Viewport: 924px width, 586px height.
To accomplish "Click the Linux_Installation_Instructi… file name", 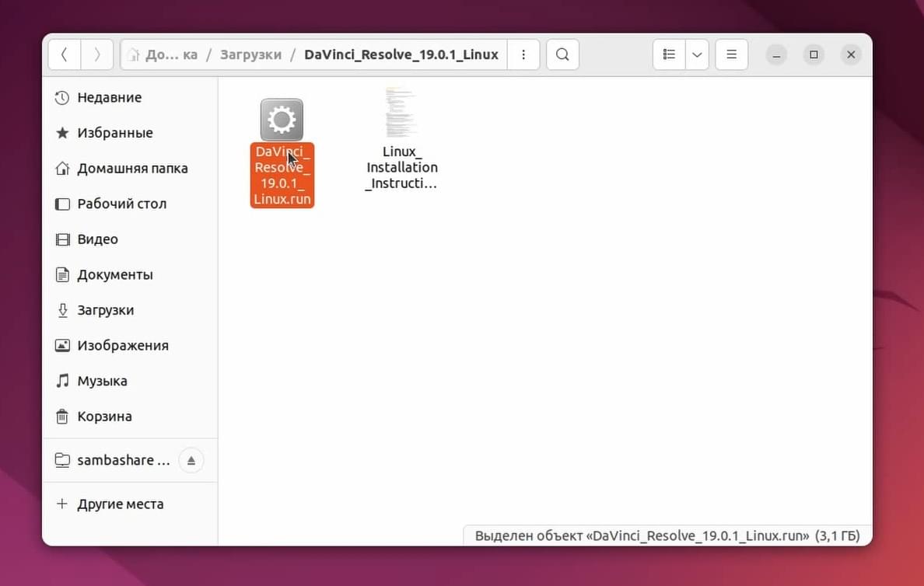I will click(402, 168).
